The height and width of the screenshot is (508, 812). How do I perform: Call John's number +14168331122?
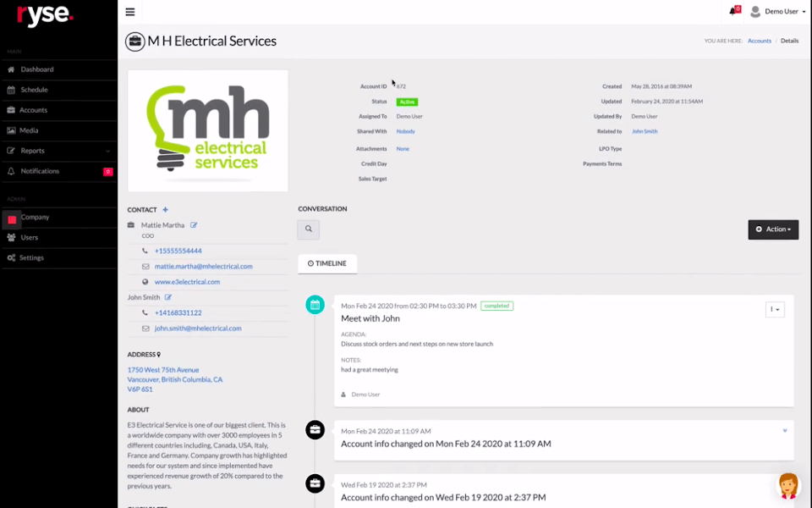point(178,313)
